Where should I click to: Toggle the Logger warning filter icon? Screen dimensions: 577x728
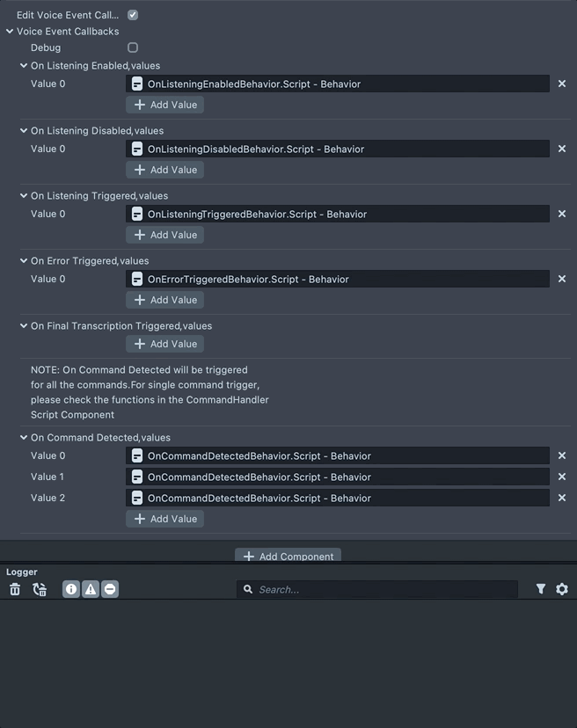pos(91,589)
